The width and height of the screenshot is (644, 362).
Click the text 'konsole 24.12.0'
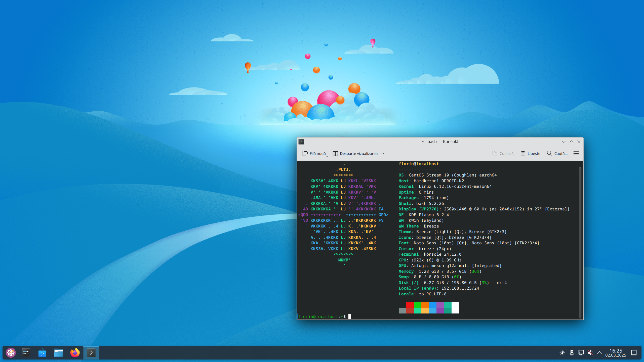pos(442,254)
